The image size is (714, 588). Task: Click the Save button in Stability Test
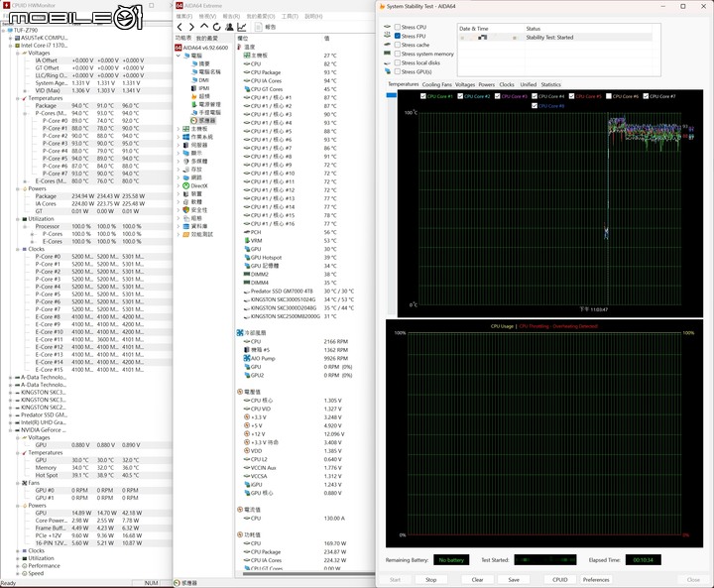click(x=514, y=580)
